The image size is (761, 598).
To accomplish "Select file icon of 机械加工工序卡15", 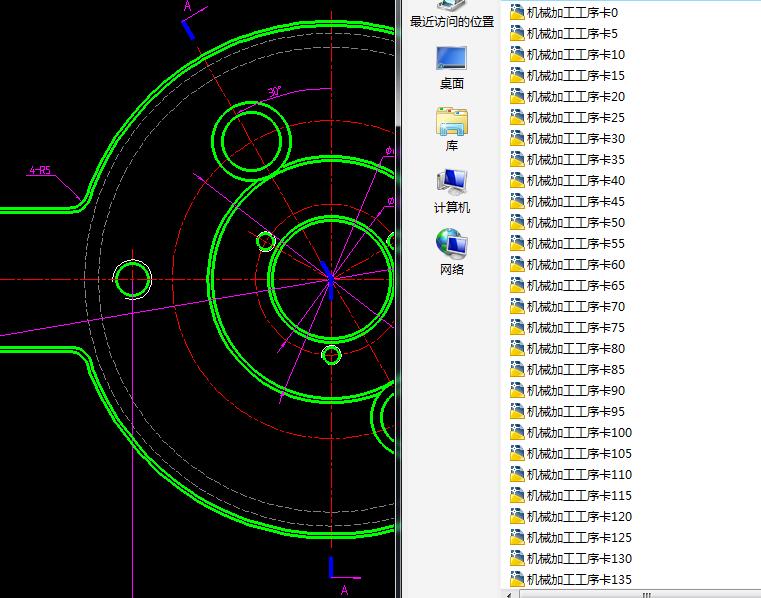I will pyautogui.click(x=517, y=76).
